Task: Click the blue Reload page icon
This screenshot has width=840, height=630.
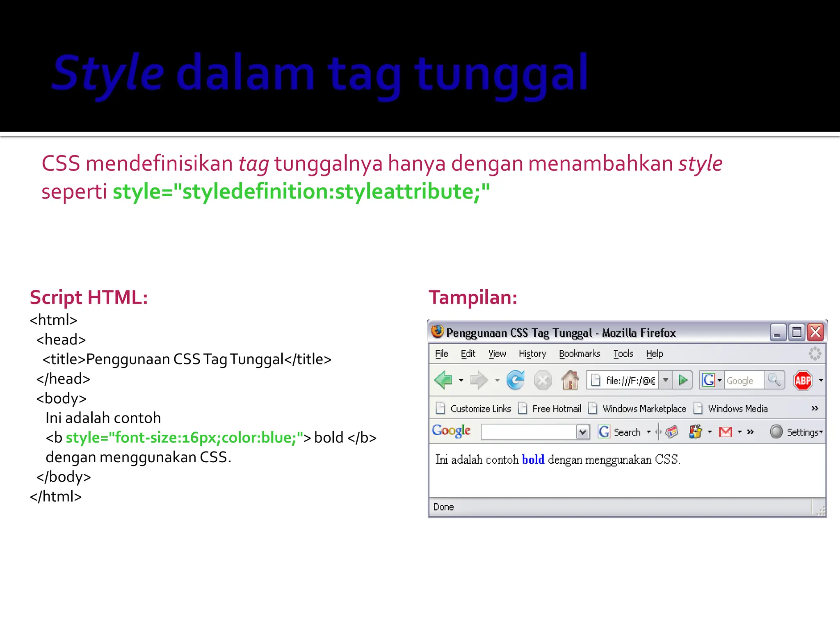Action: [x=515, y=380]
